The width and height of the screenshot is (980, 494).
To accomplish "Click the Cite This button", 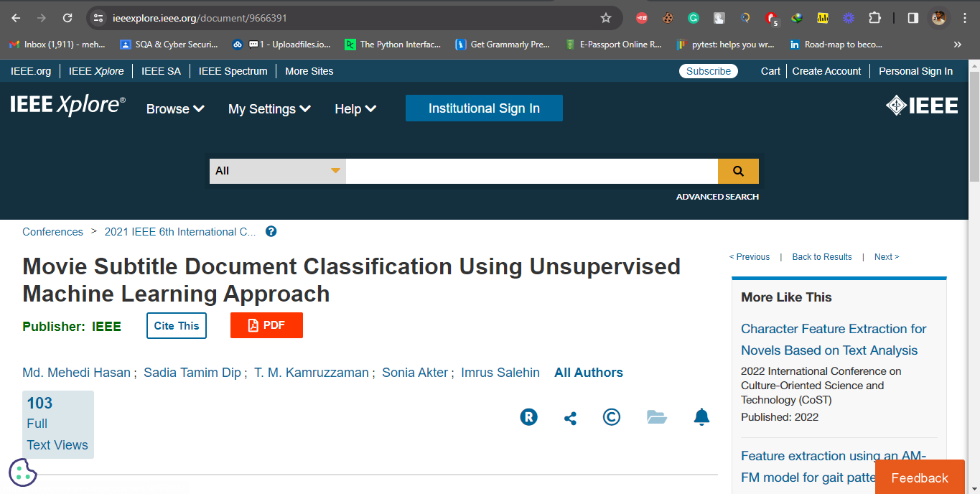I will click(x=177, y=325).
